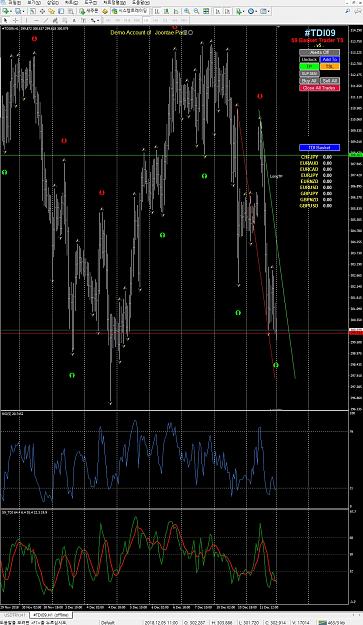The width and height of the screenshot is (363, 625).
Task: Click the CHFJPY basket row
Action: [316, 157]
